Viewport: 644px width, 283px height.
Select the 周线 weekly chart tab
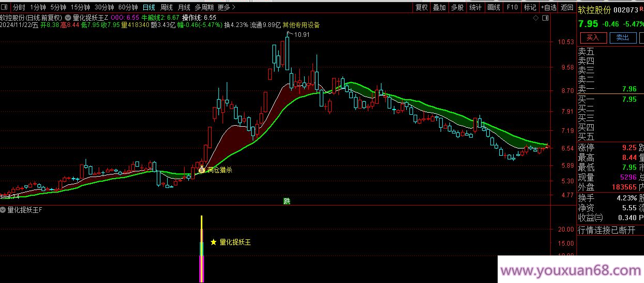(167, 7)
